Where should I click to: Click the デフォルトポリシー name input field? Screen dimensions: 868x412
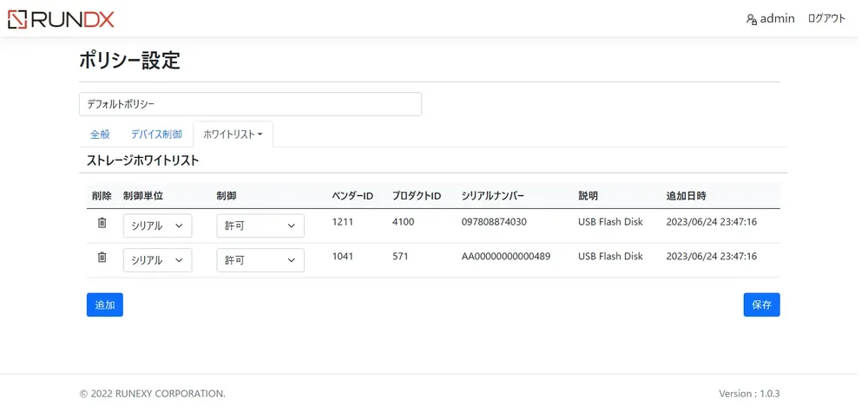250,104
